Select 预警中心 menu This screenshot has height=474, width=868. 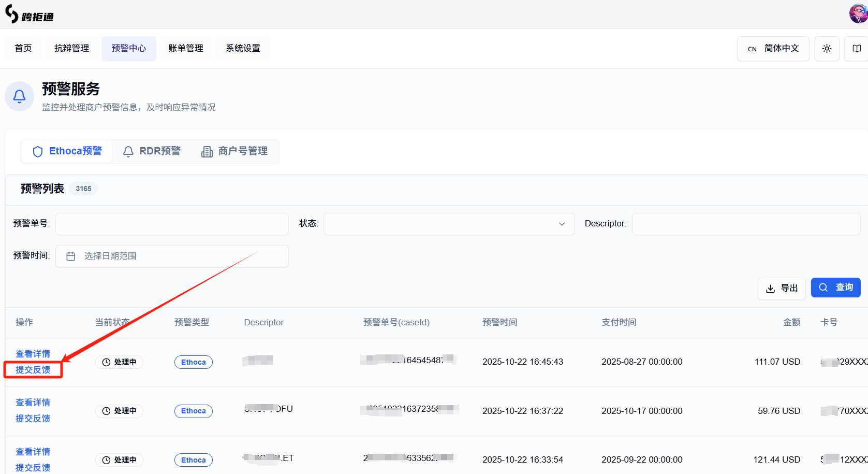pos(129,48)
